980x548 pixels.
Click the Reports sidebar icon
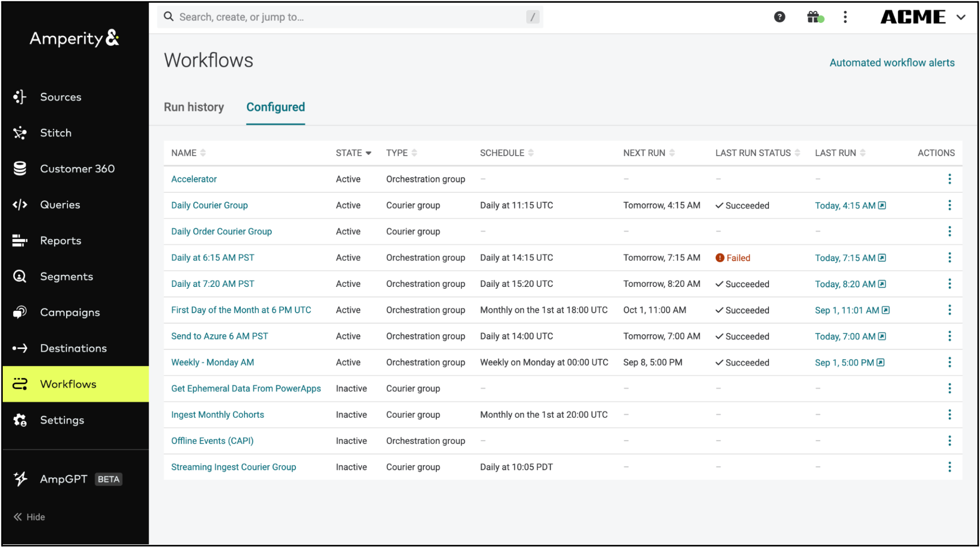(20, 240)
